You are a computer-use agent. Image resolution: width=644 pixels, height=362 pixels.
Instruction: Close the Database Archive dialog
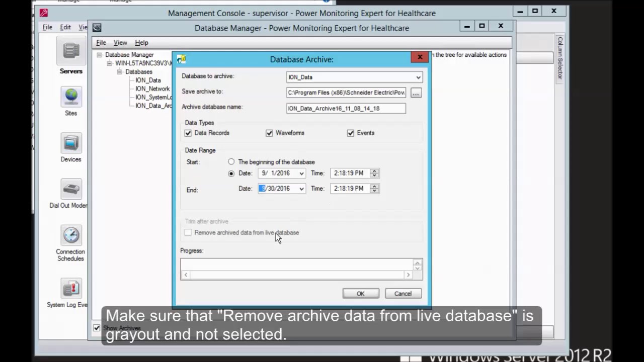point(420,57)
